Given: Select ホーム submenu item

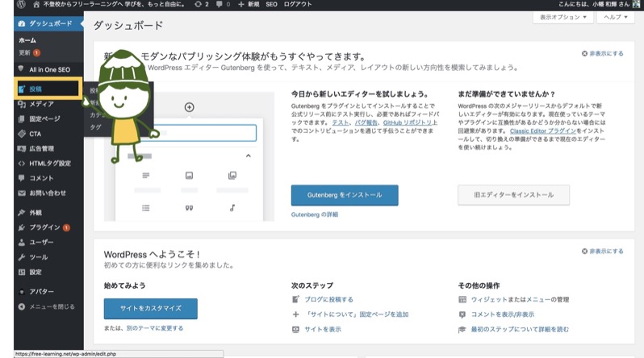Looking at the screenshot, I should [27, 40].
